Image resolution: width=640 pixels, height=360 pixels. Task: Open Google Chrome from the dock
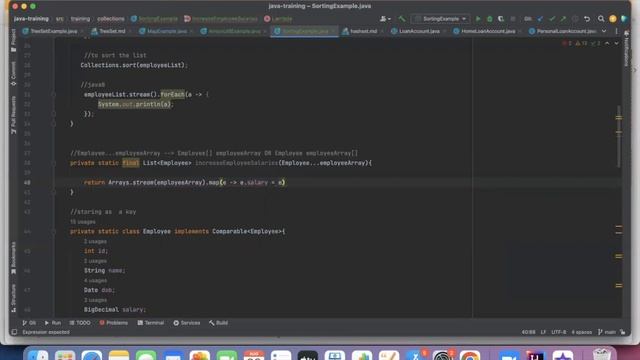470,354
